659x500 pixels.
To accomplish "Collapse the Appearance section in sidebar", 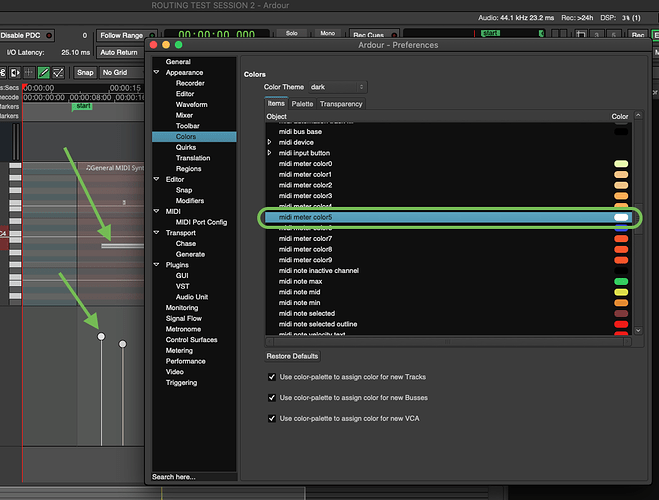I will point(157,73).
